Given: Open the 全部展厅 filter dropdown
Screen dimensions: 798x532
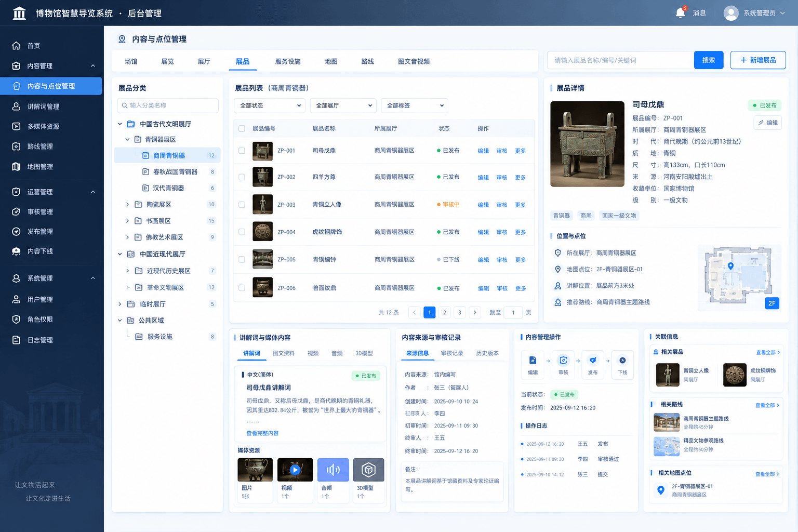Looking at the screenshot, I should pos(343,105).
